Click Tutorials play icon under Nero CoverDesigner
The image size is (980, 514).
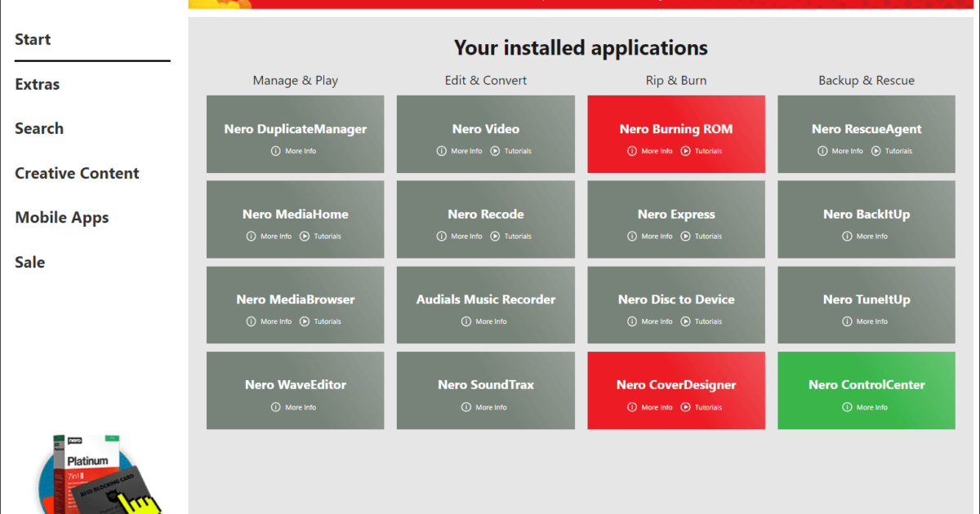coord(686,407)
